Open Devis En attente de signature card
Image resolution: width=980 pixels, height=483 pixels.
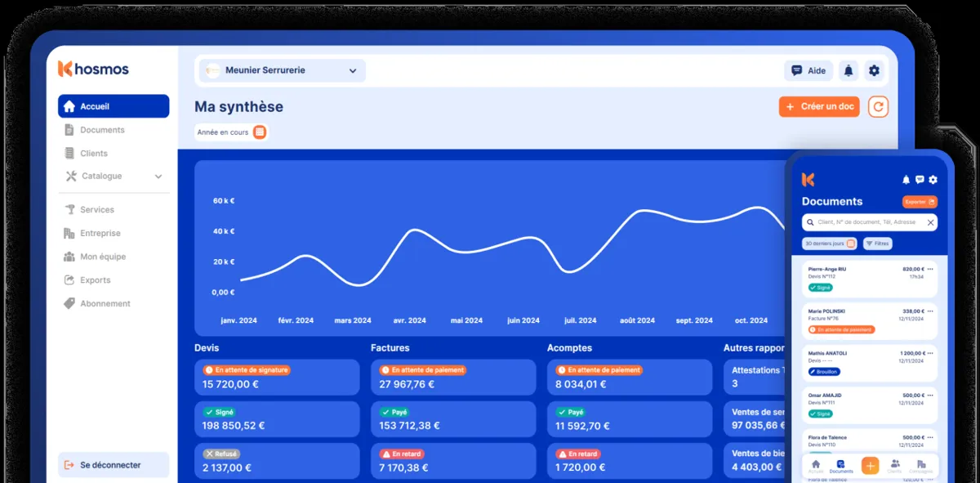[x=277, y=378]
